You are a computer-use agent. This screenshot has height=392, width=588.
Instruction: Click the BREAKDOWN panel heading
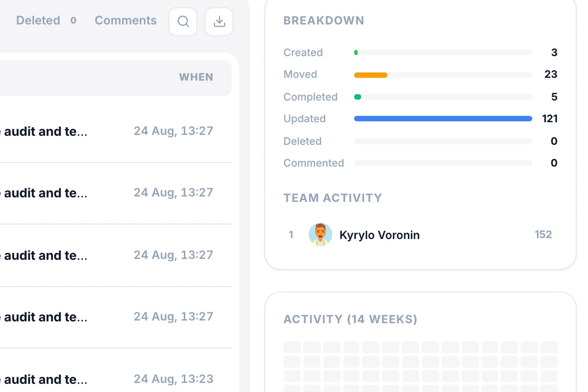pyautogui.click(x=324, y=21)
